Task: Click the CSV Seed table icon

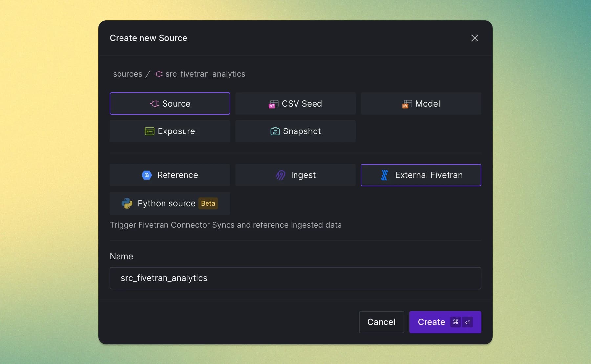Action: [273, 104]
